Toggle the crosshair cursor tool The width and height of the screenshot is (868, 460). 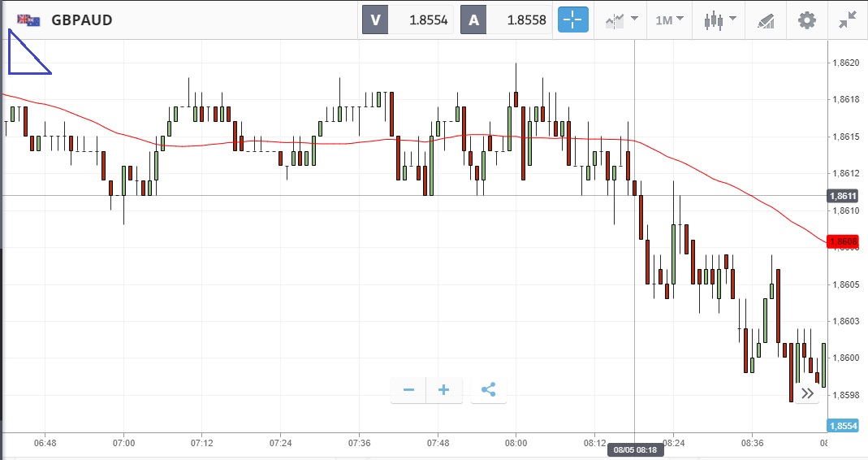[573, 20]
